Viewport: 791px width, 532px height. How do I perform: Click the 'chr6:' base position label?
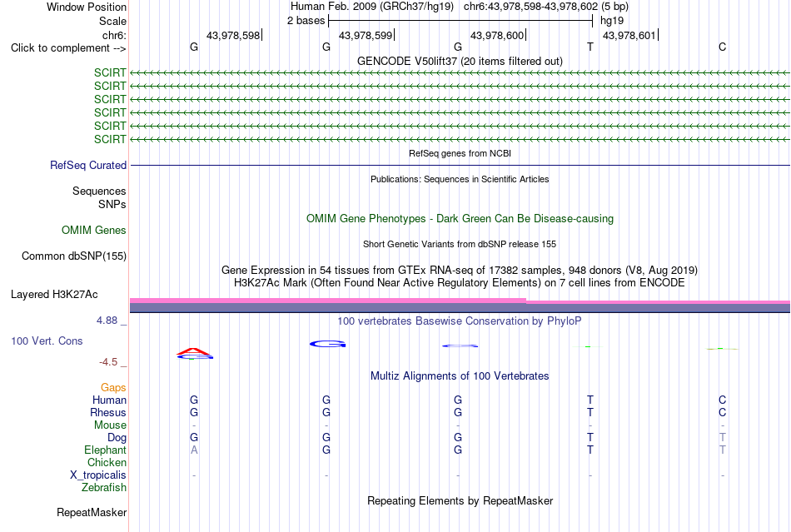tap(114, 35)
